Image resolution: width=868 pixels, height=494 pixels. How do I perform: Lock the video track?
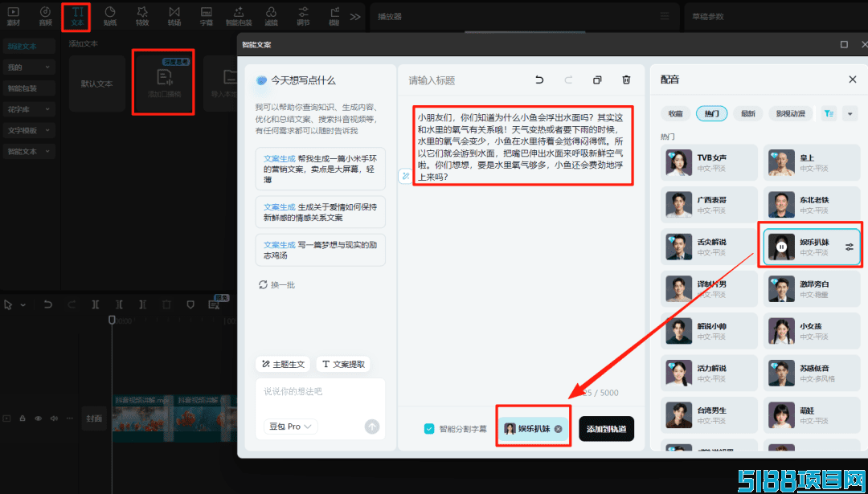[23, 418]
